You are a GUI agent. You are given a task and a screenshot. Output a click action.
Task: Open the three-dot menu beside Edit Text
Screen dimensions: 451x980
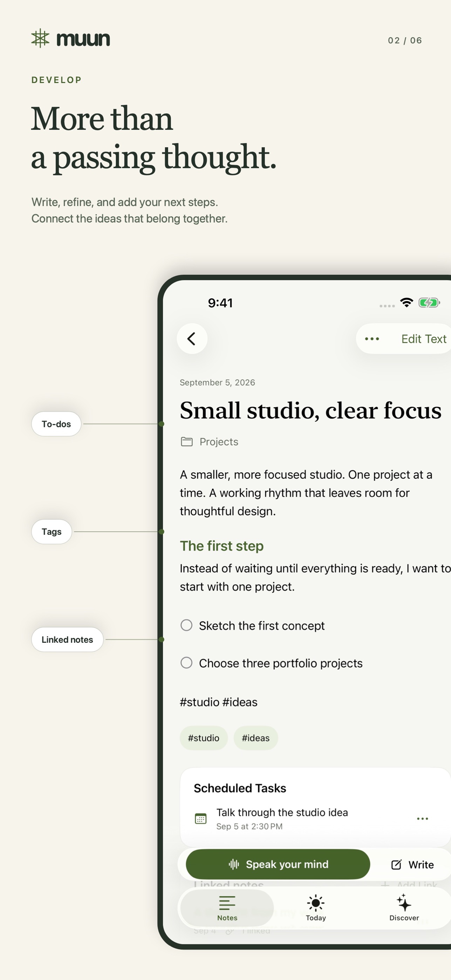(x=372, y=339)
